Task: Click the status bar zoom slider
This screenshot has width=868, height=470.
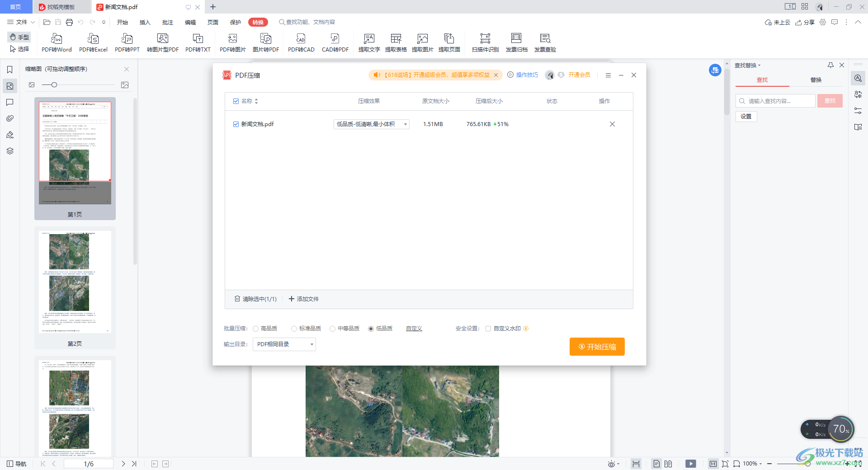Action: coord(807,464)
